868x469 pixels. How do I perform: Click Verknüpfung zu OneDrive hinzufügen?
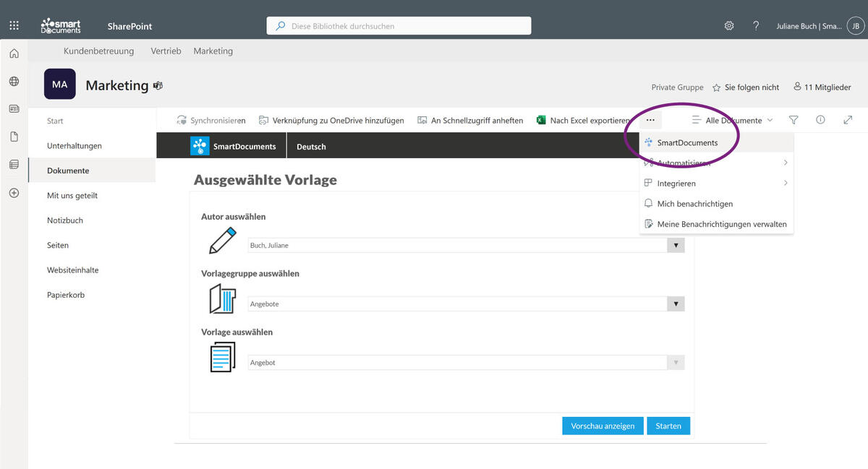(x=331, y=121)
